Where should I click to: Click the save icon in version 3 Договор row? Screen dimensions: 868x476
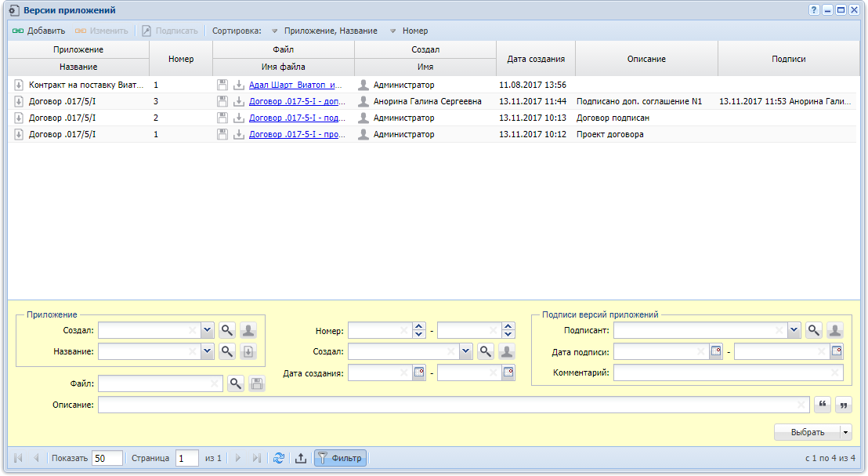pos(222,101)
